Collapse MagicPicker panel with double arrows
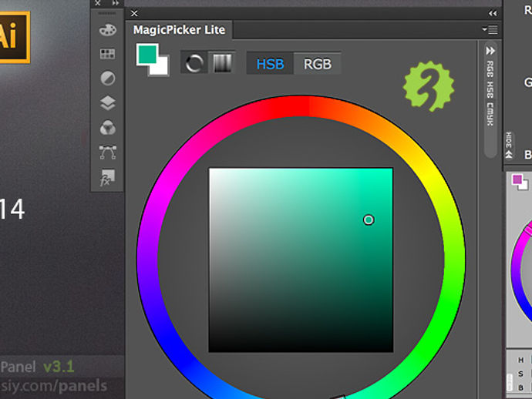Image resolution: width=532 pixels, height=399 pixels. tap(493, 13)
